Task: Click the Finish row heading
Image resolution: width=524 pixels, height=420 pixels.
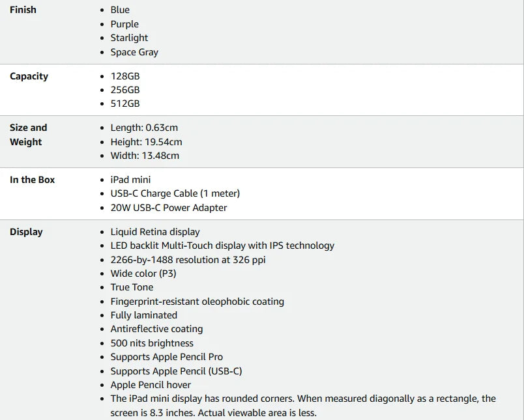Action: pos(23,10)
